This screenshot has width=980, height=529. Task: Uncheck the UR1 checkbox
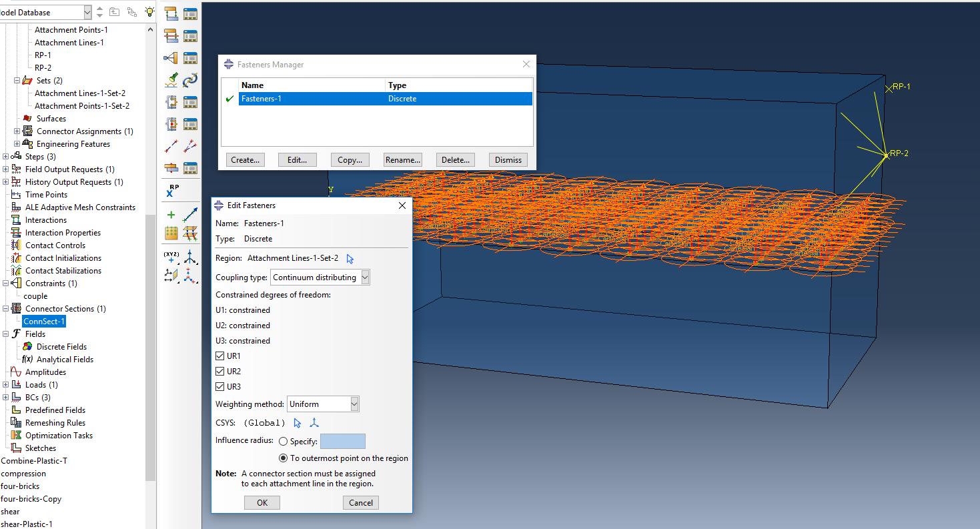(220, 356)
